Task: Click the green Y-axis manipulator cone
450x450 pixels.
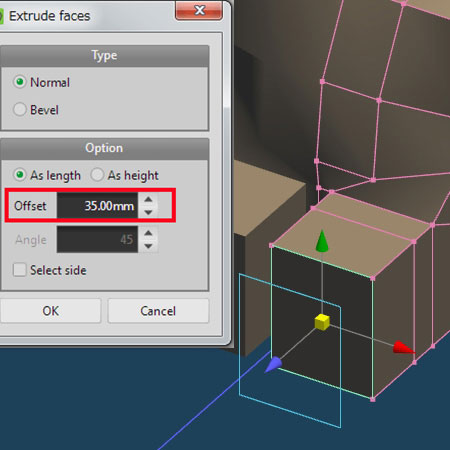Action: pyautogui.click(x=322, y=241)
